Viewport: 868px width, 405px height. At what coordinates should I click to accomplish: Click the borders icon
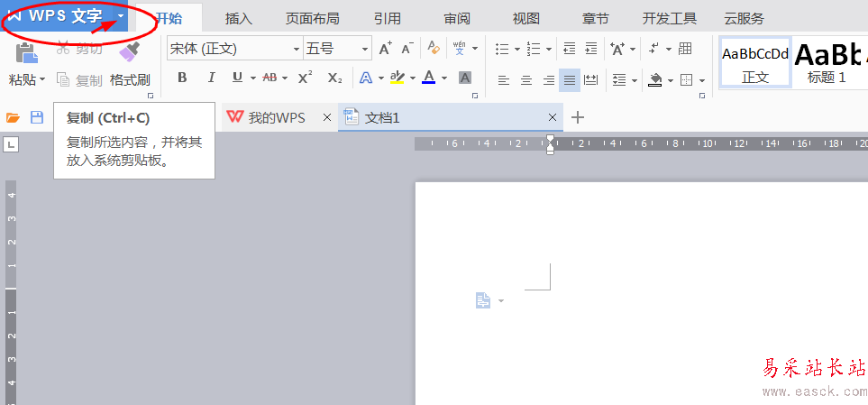(687, 80)
